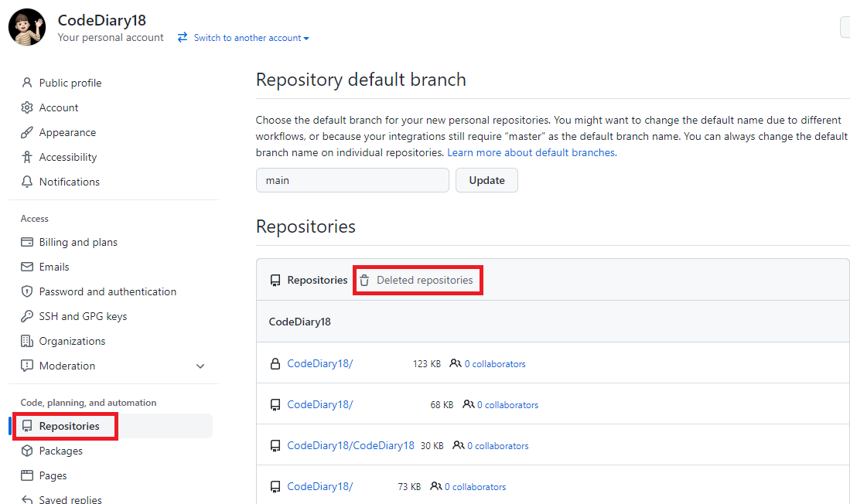Go to Emails settings
The height and width of the screenshot is (504, 850).
coord(54,267)
